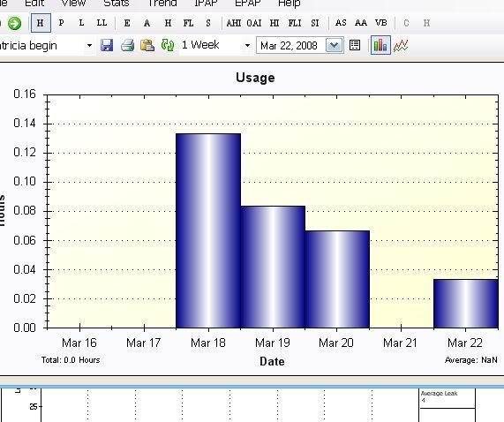
Task: Open the Stats menu
Action: coord(117,4)
